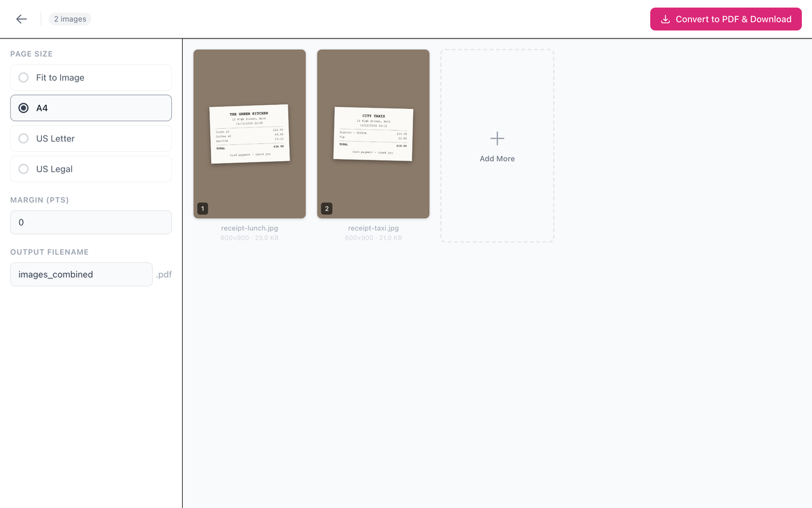The image size is (812, 508).
Task: Go back with the left arrow icon
Action: point(22,19)
